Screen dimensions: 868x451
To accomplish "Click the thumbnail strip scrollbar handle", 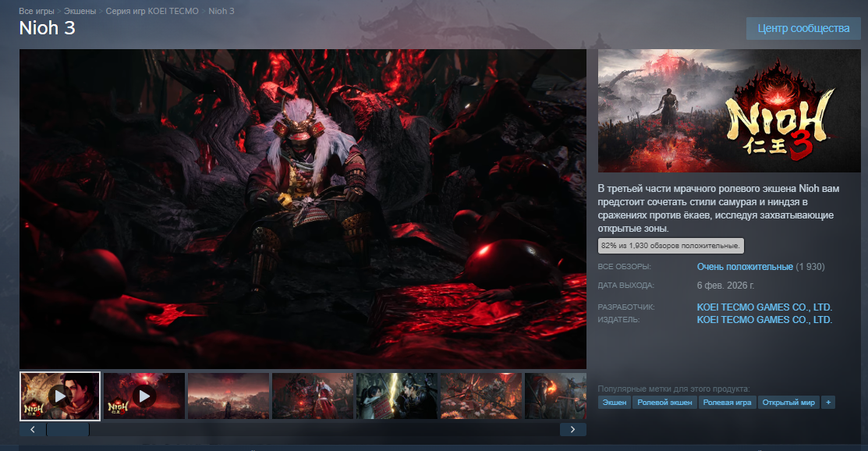I will (68, 429).
